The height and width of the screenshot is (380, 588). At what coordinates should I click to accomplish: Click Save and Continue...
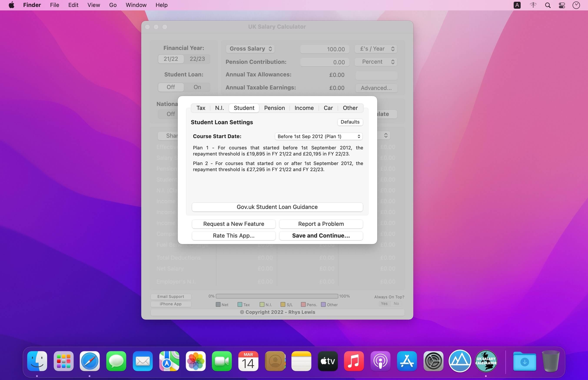pos(321,236)
